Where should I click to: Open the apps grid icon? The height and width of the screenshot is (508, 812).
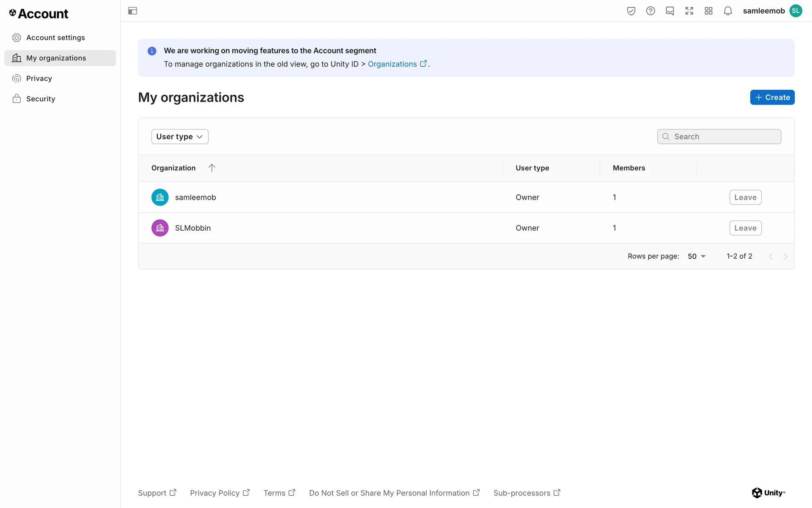coord(709,11)
